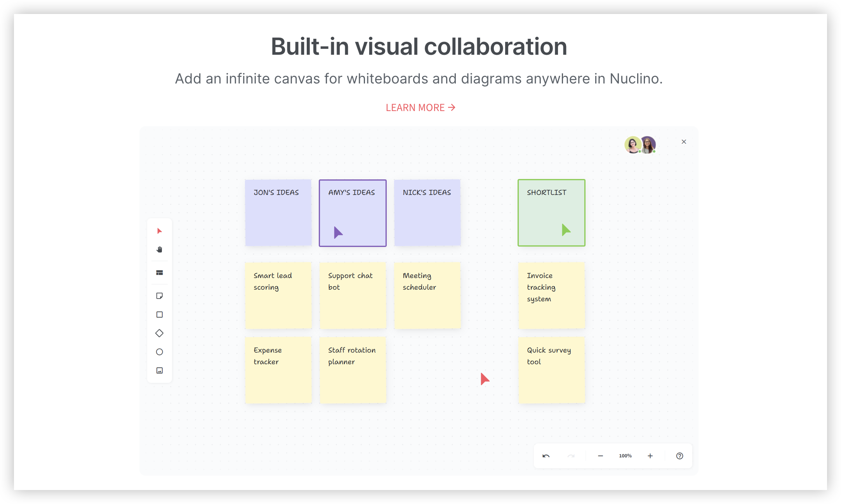
Task: Select the SHORTLIST green note
Action: [x=551, y=212]
